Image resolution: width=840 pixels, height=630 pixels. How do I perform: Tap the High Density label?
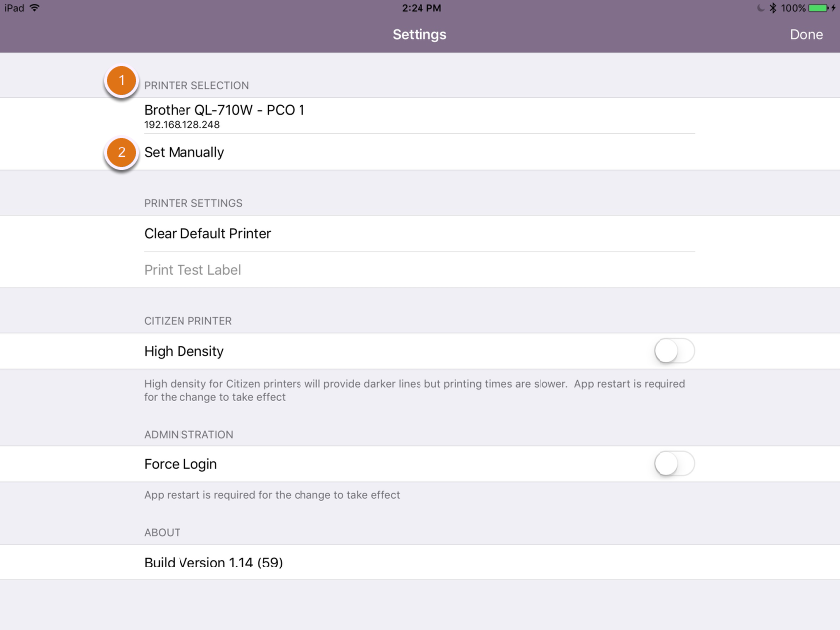pyautogui.click(x=183, y=351)
